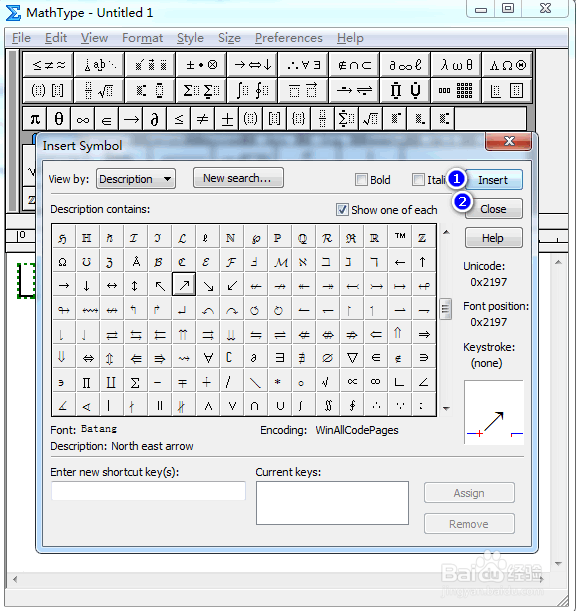Open the lowercase Greek letters palette

pyautogui.click(x=456, y=64)
